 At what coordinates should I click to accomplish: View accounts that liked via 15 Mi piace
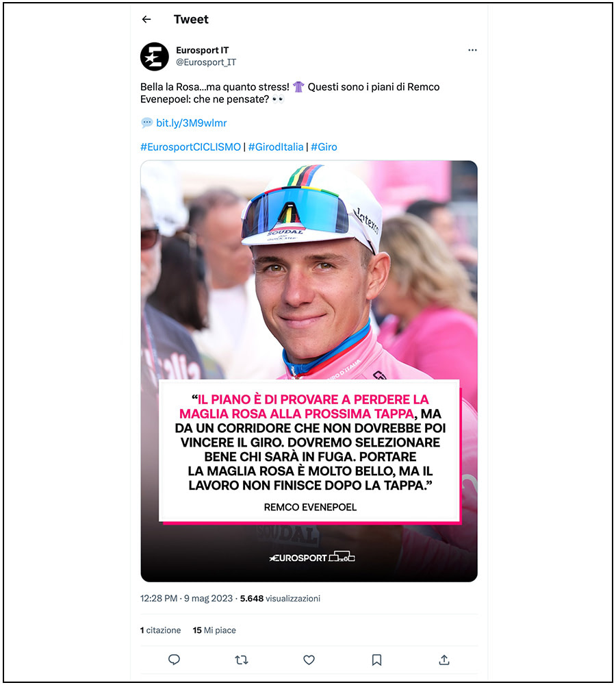coord(214,630)
